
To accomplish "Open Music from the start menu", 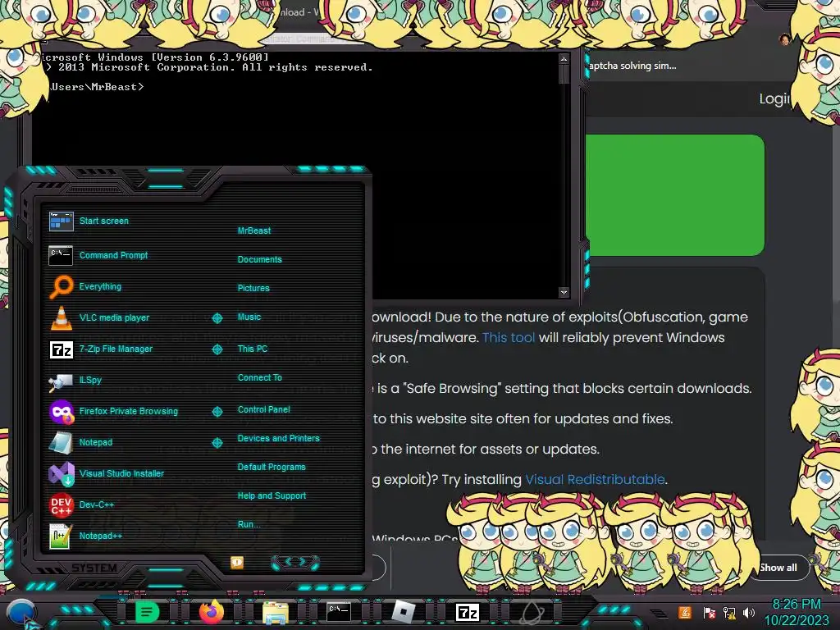I will coord(249,317).
